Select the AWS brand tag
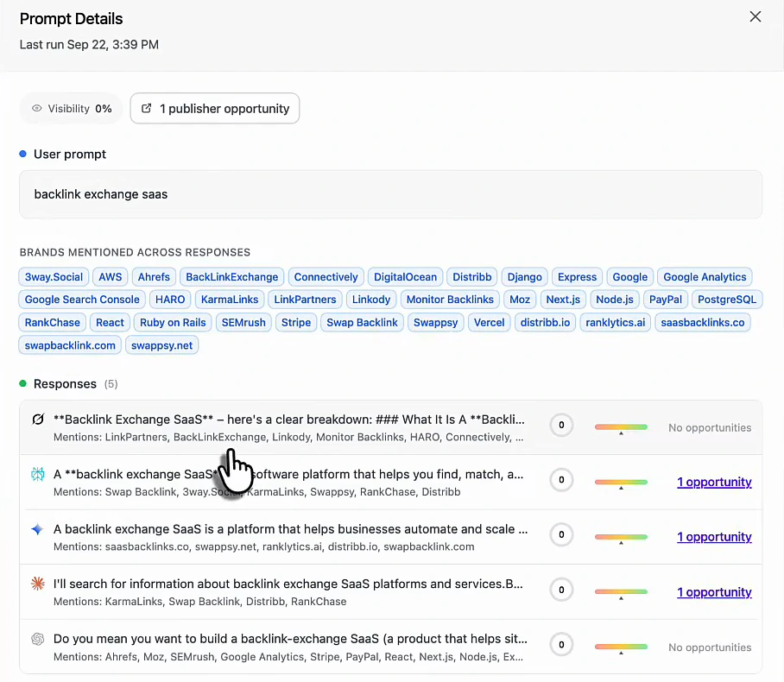 tap(110, 277)
